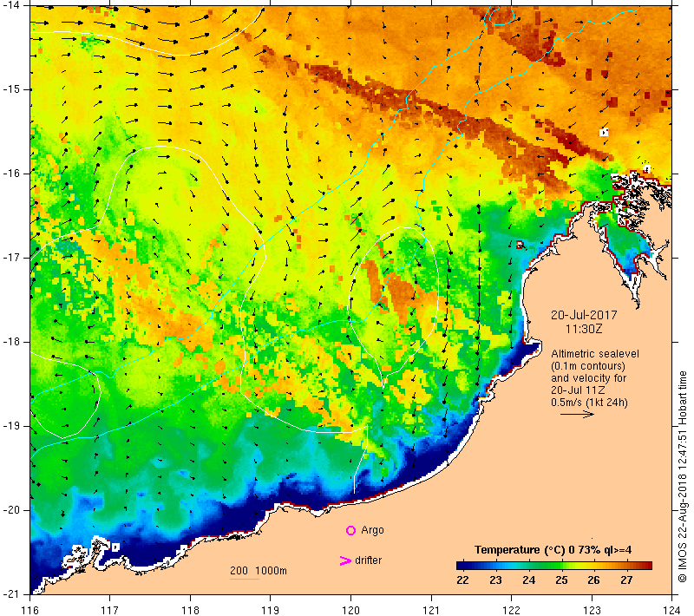Click the 'Altimetric sealevel' caption line
Screen dimensions: 694x616
coord(595,354)
